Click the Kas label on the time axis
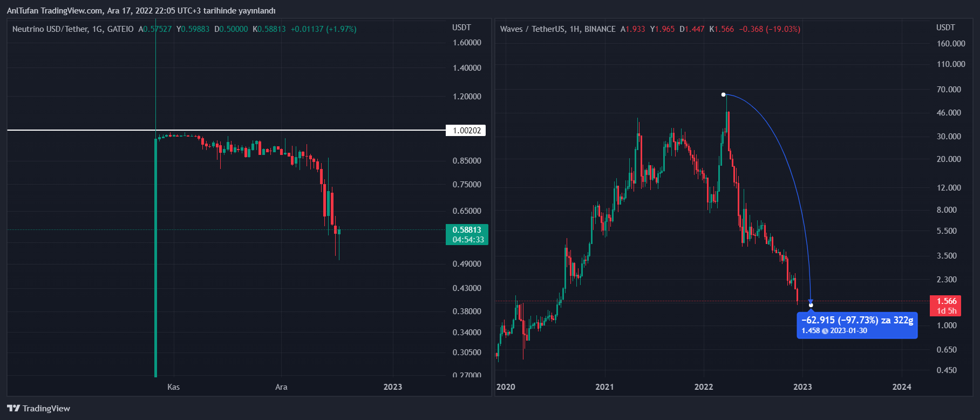The height and width of the screenshot is (420, 980). coord(173,387)
